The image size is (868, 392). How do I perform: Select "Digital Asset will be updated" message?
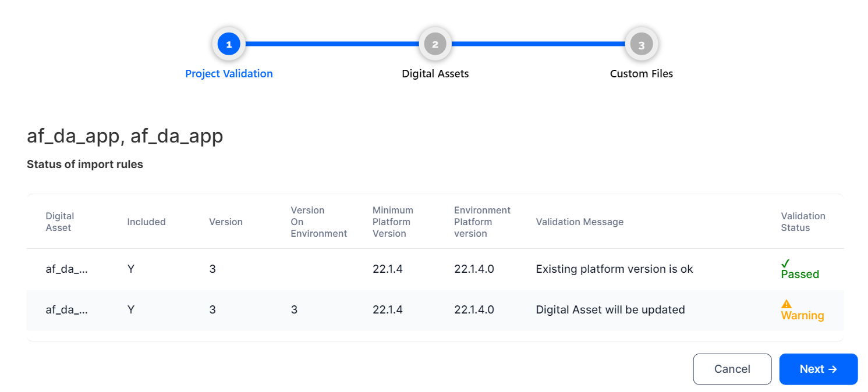pos(610,310)
